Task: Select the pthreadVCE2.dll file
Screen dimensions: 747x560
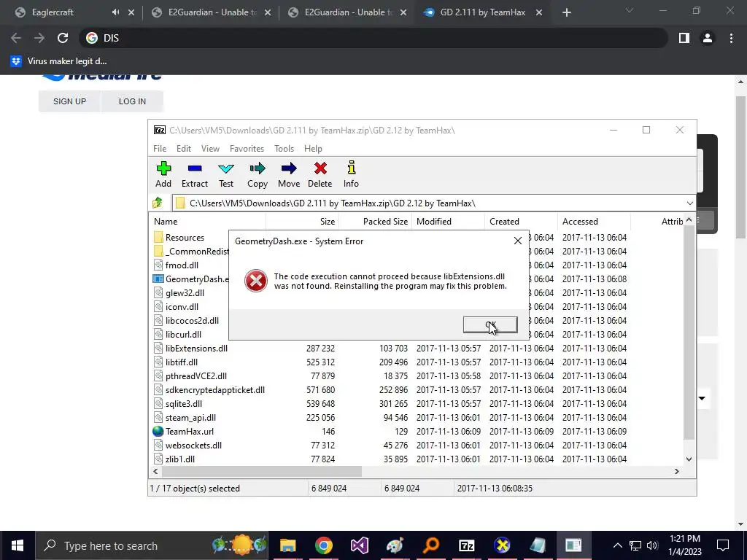Action: [x=196, y=376]
